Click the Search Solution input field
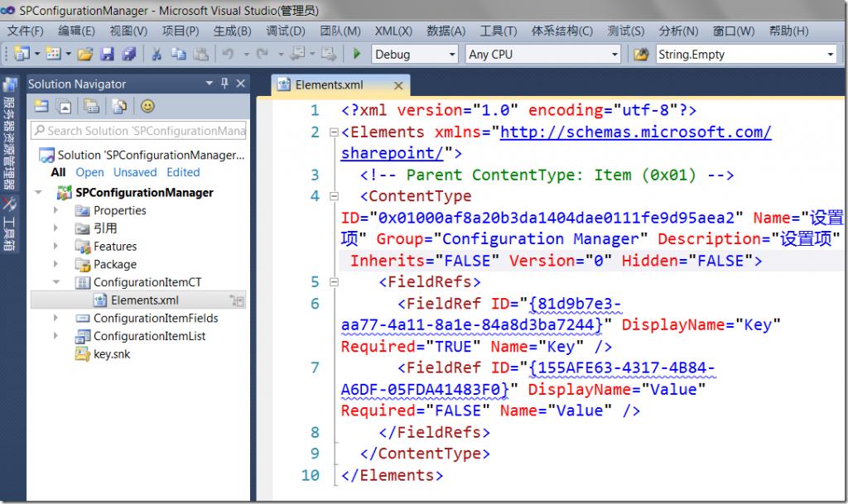848x504 pixels. point(139,131)
